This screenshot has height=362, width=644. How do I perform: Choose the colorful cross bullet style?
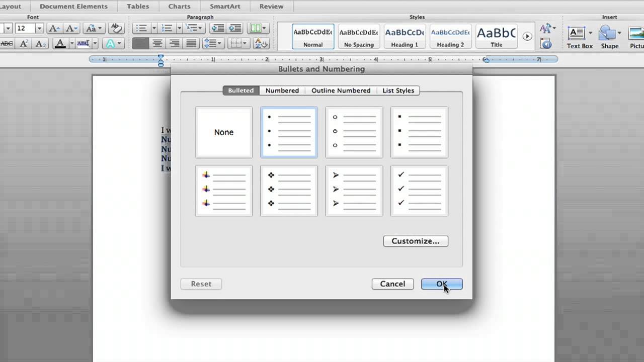[x=224, y=191]
